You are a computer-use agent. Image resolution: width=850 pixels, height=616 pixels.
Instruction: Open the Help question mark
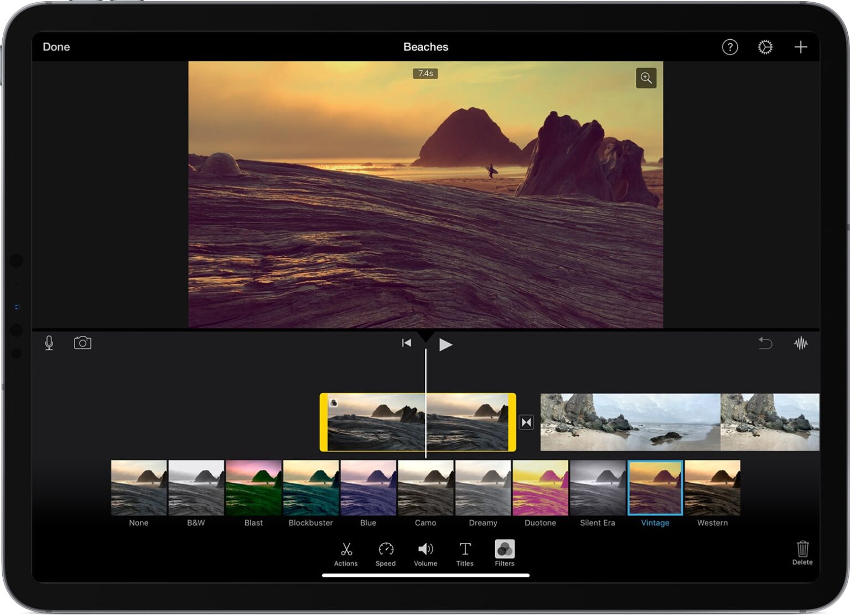[730, 47]
